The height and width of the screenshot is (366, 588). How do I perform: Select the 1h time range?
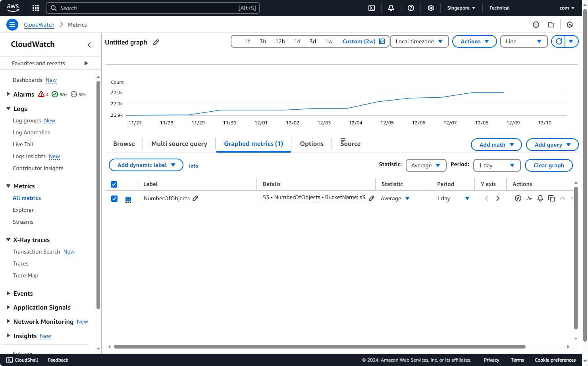click(247, 41)
